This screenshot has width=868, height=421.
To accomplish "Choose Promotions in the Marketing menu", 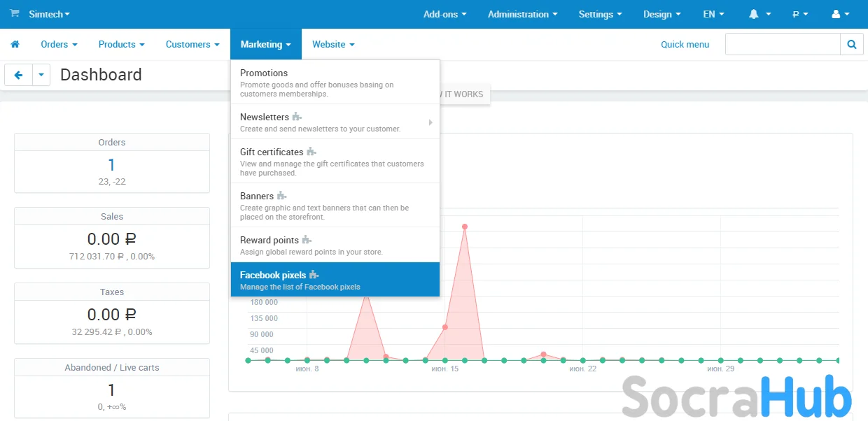I will point(264,73).
